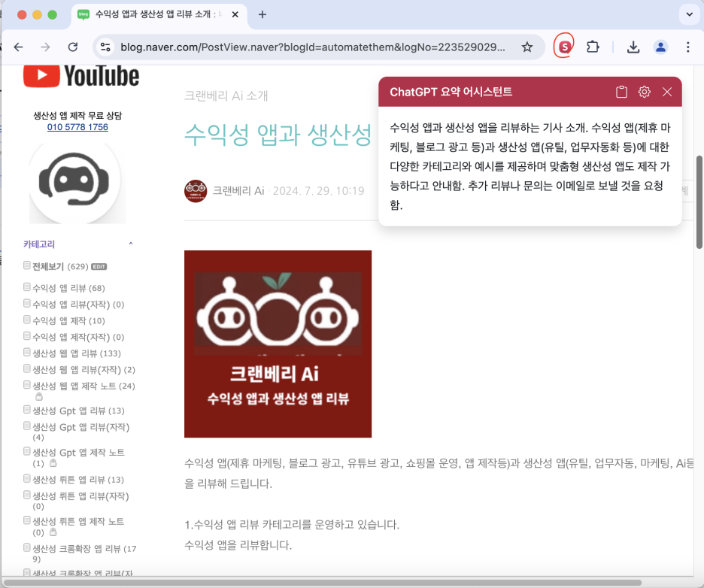Close the Naver blog tab
Screen dimensions: 704x588
click(235, 15)
